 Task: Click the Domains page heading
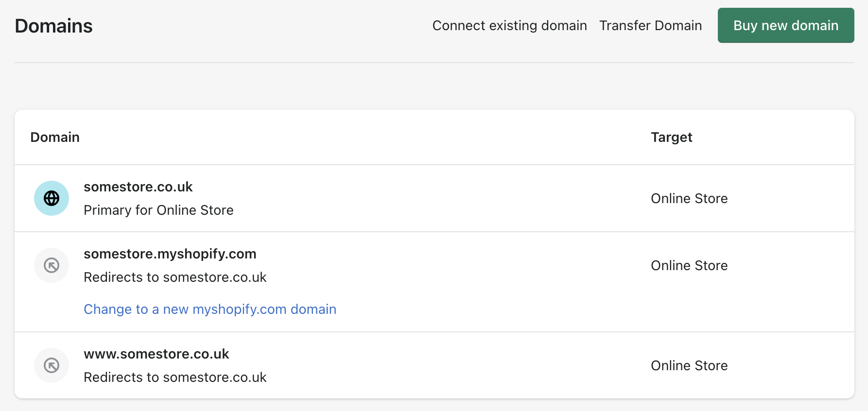pos(53,26)
